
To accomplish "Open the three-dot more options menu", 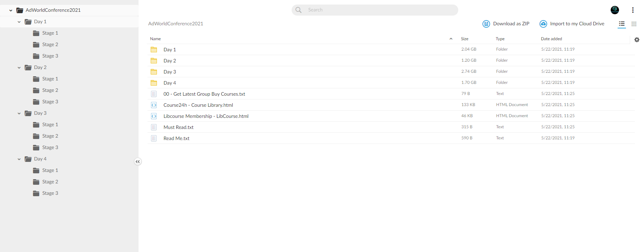I will tap(633, 10).
